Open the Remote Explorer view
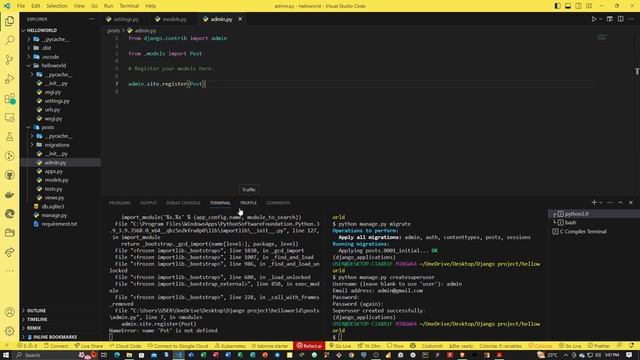 9,118
